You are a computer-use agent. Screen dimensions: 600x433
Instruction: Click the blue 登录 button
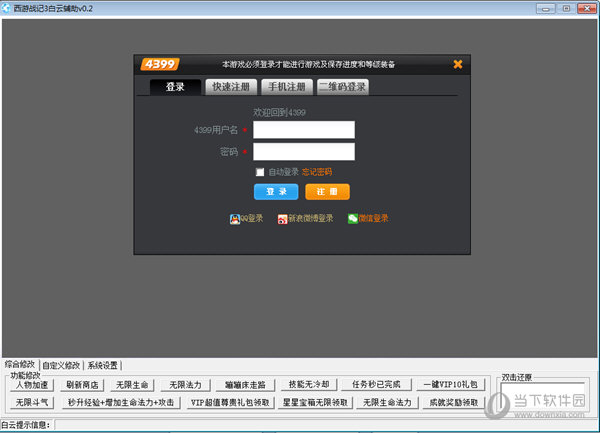point(276,192)
